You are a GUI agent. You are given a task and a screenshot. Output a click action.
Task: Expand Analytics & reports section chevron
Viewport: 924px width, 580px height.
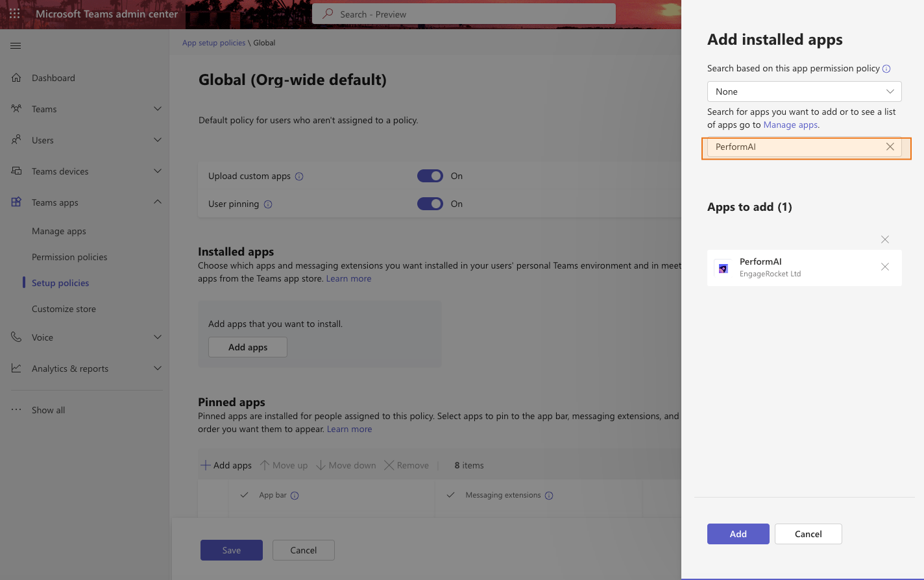point(158,369)
